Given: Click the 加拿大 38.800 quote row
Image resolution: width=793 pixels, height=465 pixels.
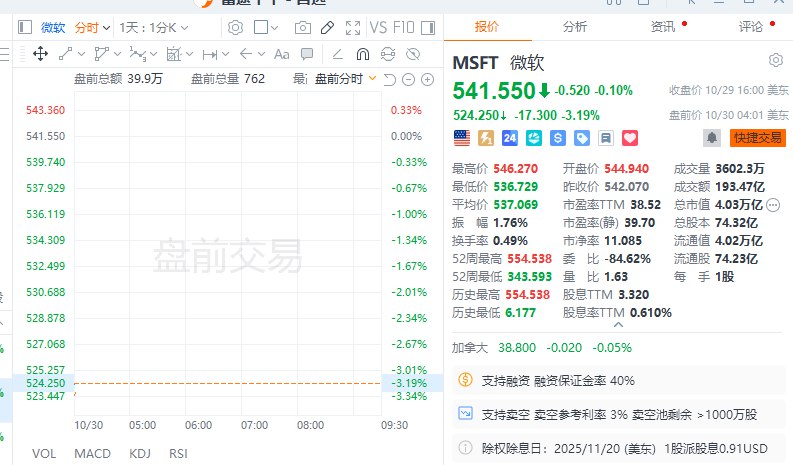Looking at the screenshot, I should coord(542,348).
